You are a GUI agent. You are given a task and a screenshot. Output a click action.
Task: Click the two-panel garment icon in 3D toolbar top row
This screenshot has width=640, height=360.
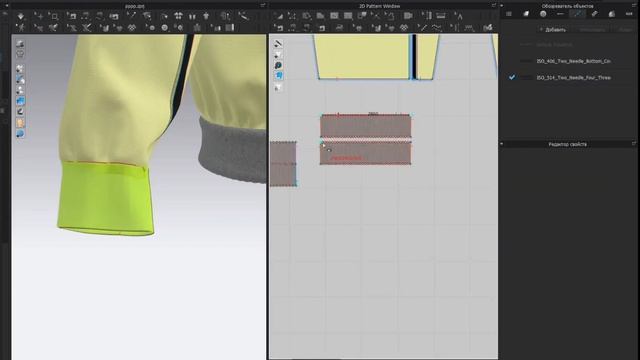click(192, 16)
